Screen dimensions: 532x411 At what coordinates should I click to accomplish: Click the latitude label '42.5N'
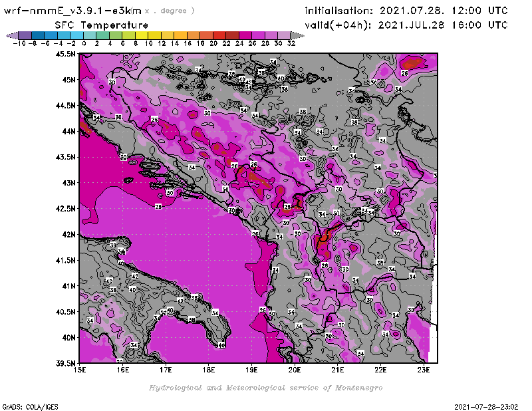tap(66, 209)
